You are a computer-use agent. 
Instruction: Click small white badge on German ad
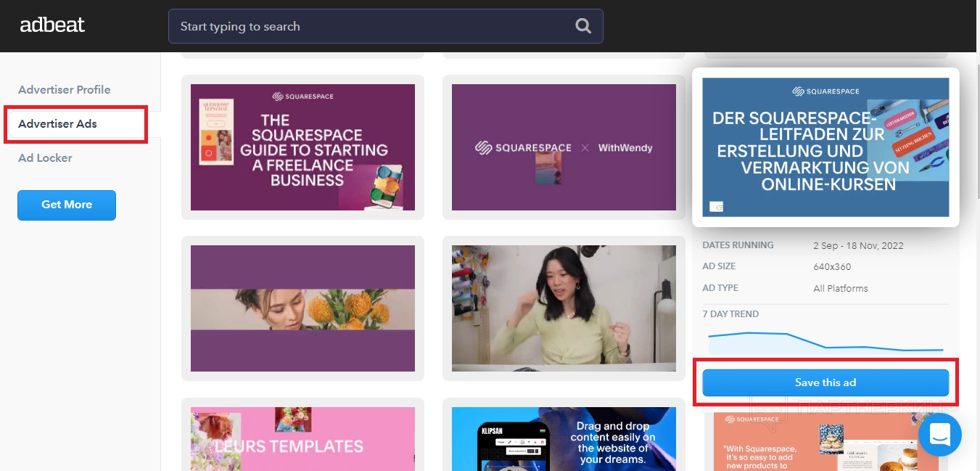coord(716,207)
